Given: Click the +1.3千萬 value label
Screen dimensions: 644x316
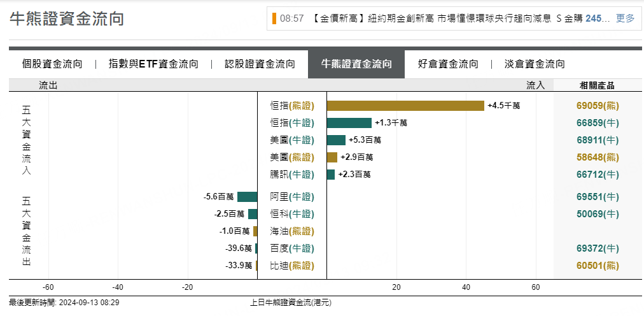Looking at the screenshot, I should [391, 123].
